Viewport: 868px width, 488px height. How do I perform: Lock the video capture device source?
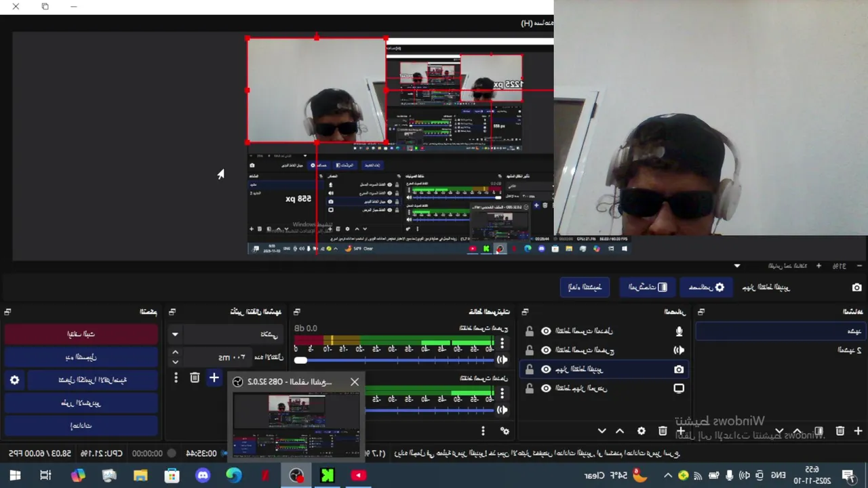[x=529, y=369]
